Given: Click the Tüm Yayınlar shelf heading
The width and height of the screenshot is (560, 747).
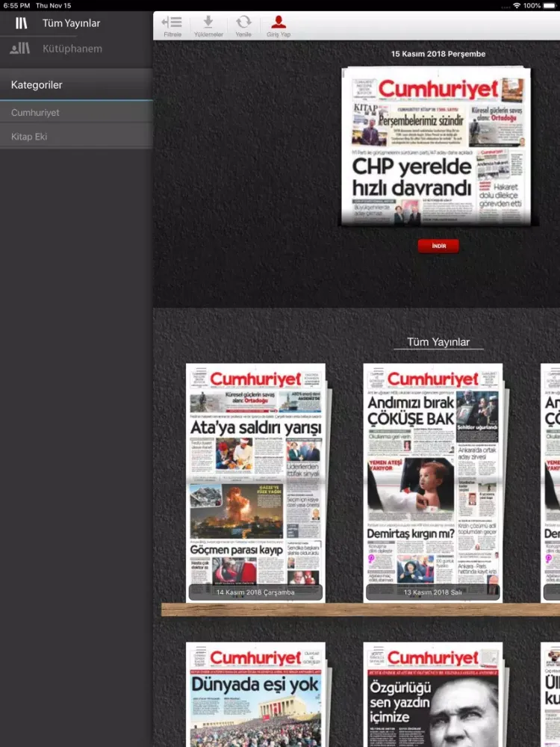Looking at the screenshot, I should 438,342.
